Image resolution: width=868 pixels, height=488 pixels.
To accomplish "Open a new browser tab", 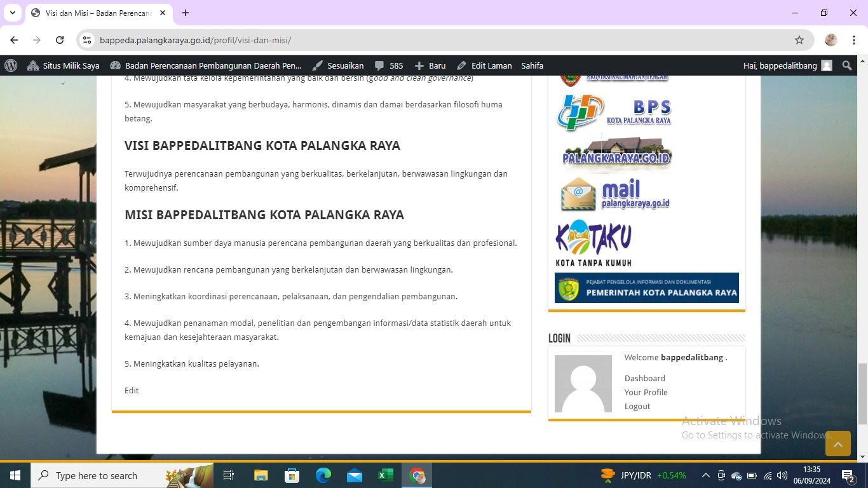I will point(186,13).
